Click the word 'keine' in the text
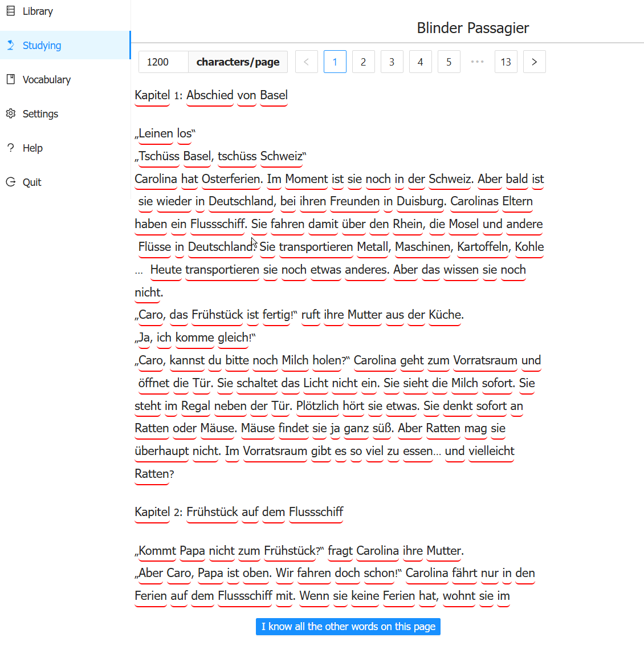644x662 pixels. pos(365,596)
